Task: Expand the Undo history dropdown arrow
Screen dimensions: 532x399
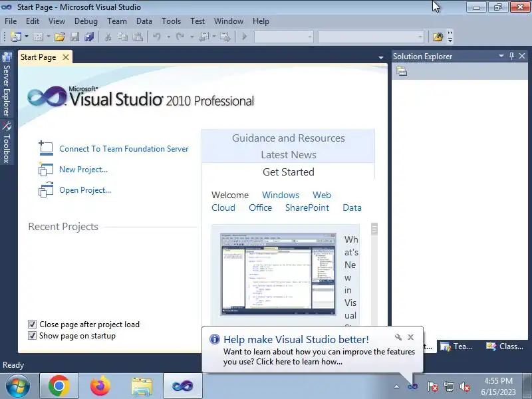Action: tap(168, 37)
